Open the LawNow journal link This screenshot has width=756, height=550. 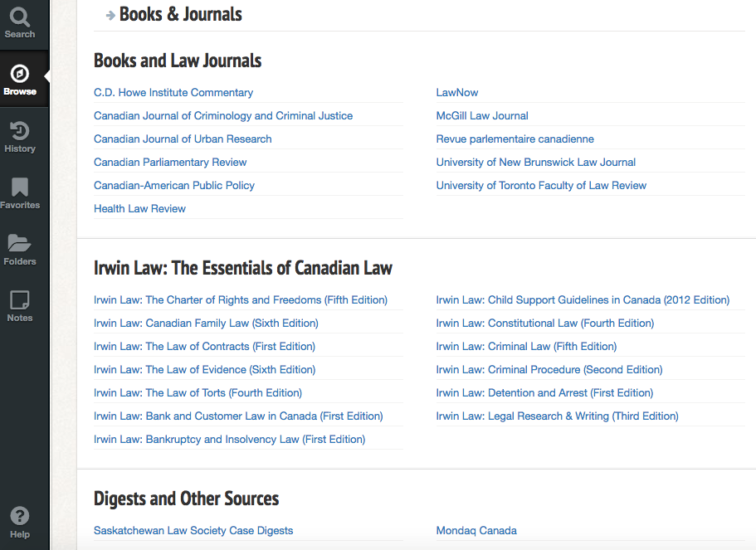coord(457,93)
